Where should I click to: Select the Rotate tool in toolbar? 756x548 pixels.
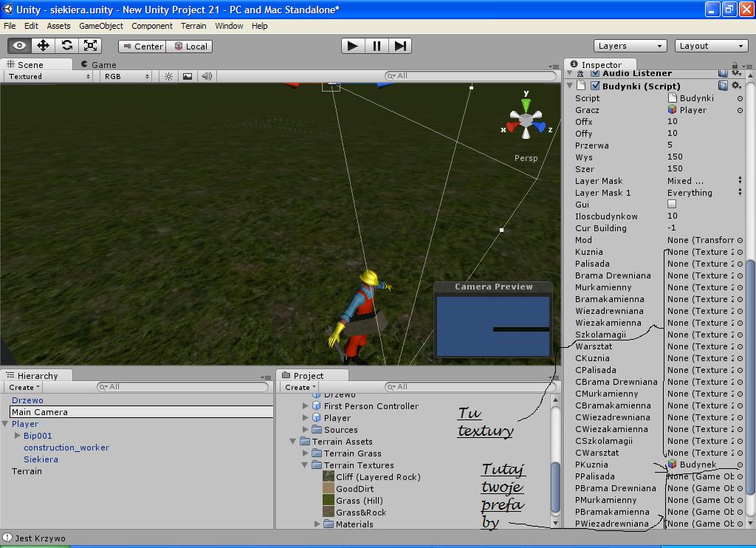(x=66, y=46)
